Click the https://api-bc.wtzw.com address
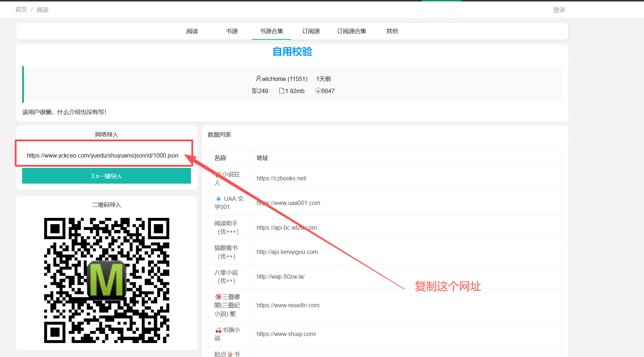Screen dimensions: 644x357 pos(287,228)
